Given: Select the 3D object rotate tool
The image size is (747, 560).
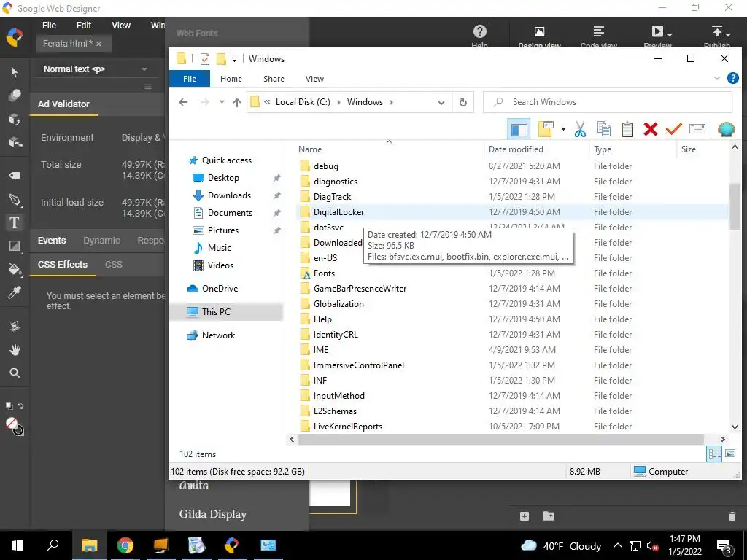Looking at the screenshot, I should (x=15, y=119).
